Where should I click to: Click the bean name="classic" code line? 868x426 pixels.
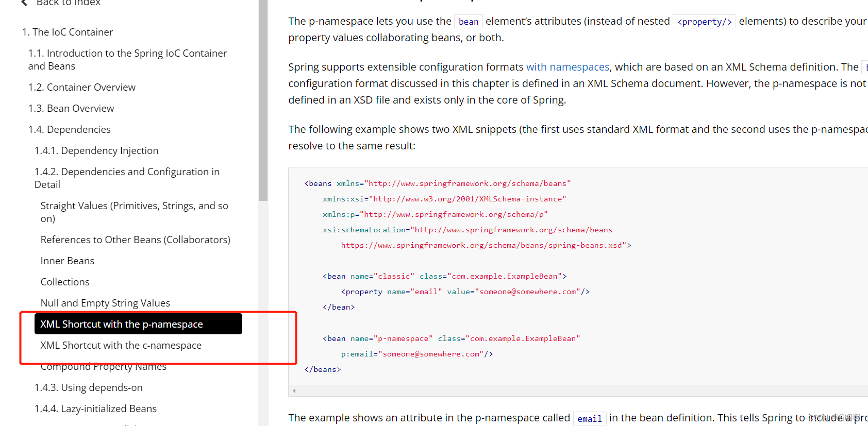[x=444, y=276]
